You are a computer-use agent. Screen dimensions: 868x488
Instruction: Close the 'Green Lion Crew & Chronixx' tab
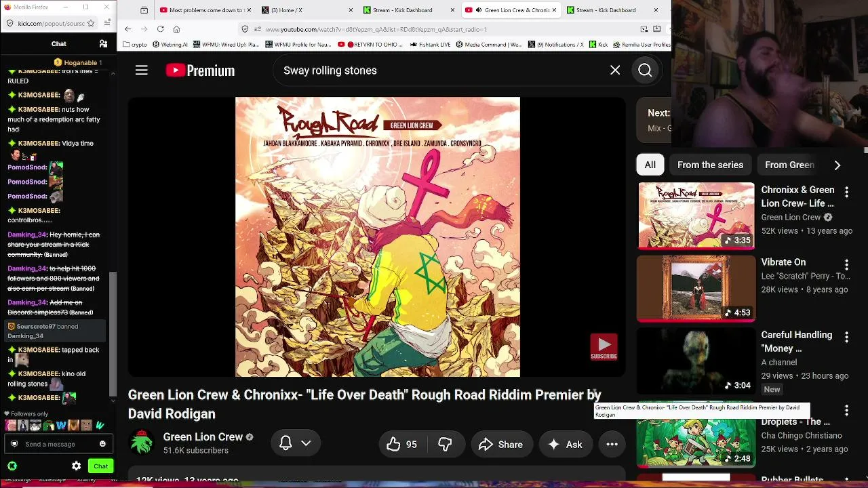click(554, 10)
